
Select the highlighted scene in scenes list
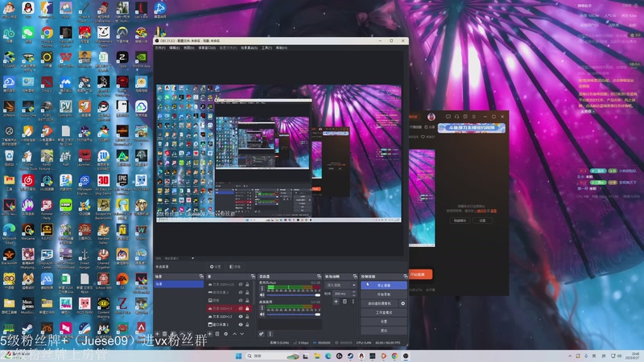tap(179, 284)
